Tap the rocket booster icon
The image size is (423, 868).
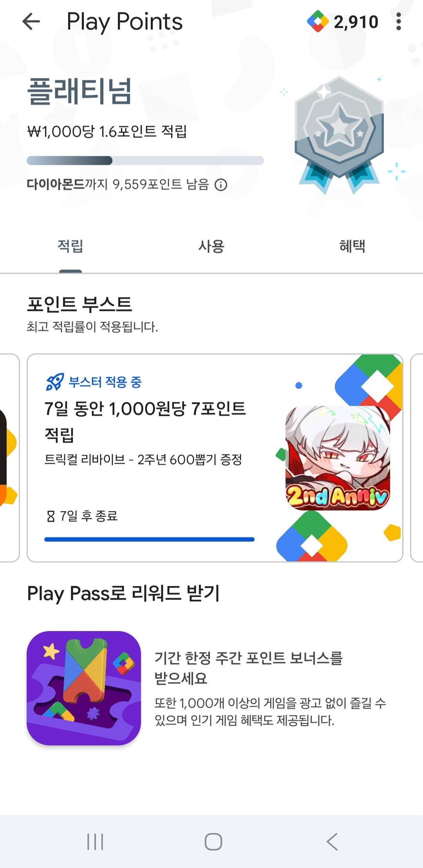coord(55,382)
